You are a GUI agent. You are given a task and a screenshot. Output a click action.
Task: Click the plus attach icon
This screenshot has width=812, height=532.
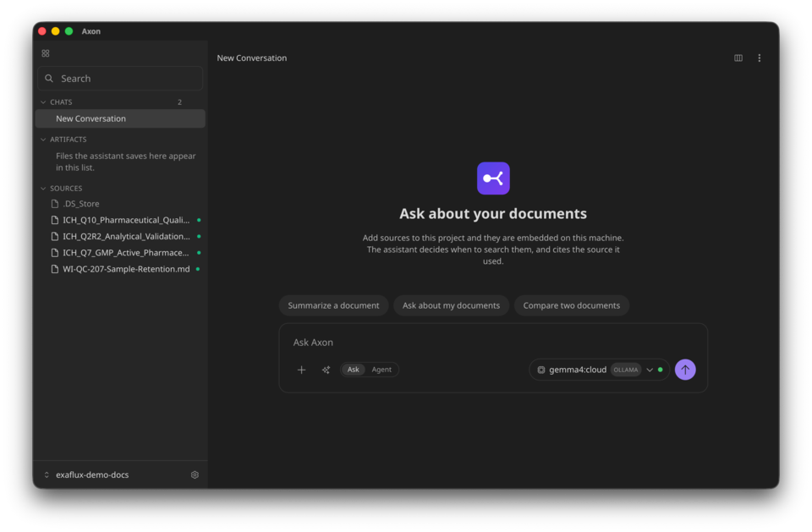pos(301,370)
